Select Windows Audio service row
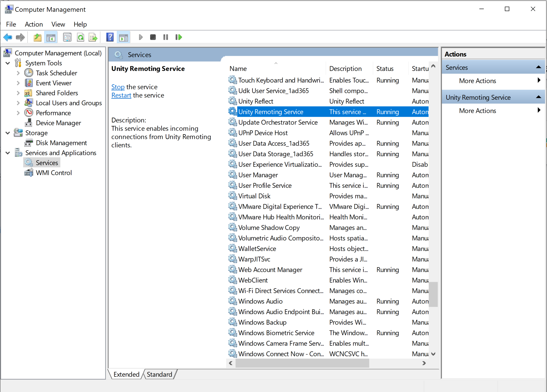The image size is (547, 392). (260, 301)
